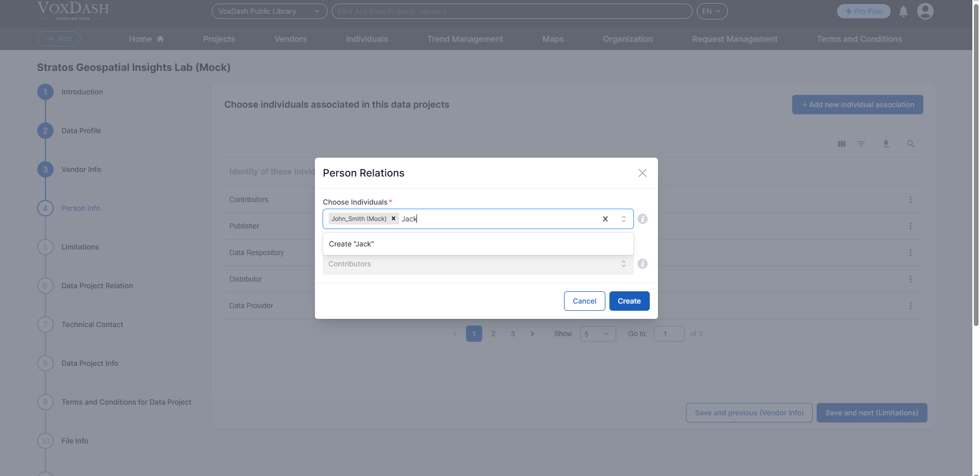Open Vendors menu
The image size is (980, 476).
point(290,39)
